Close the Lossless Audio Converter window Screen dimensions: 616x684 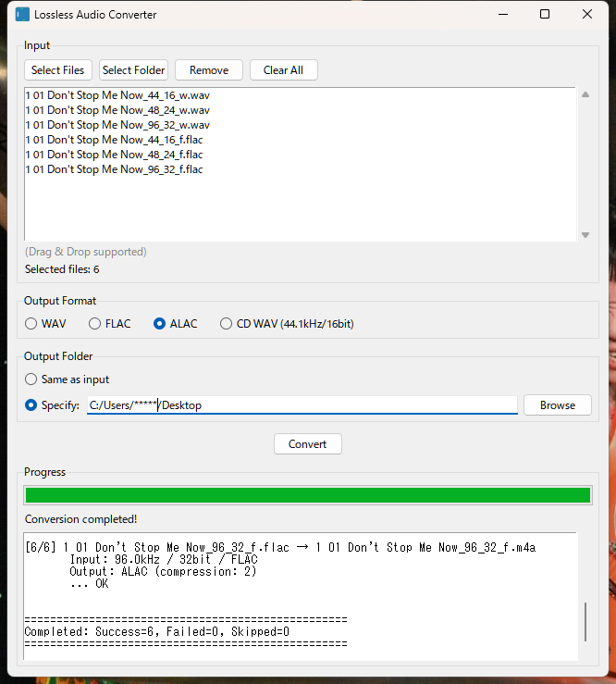click(x=587, y=15)
